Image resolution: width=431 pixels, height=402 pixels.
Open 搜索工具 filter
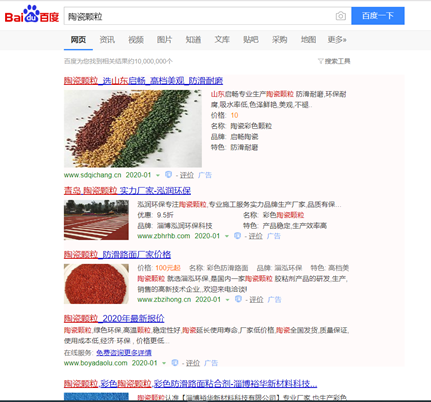(334, 61)
